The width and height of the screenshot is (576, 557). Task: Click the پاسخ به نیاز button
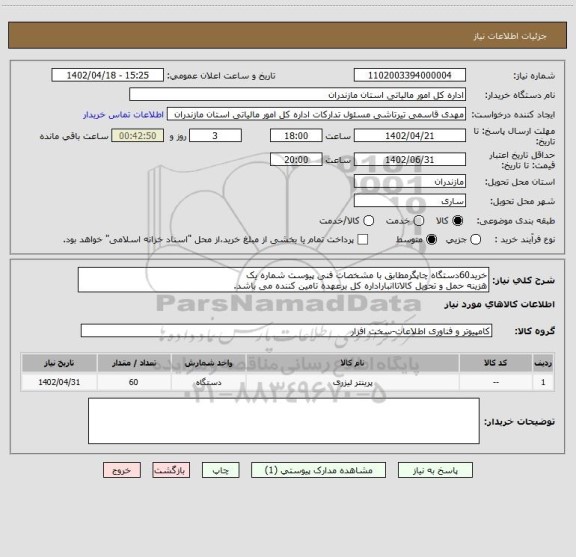(435, 470)
